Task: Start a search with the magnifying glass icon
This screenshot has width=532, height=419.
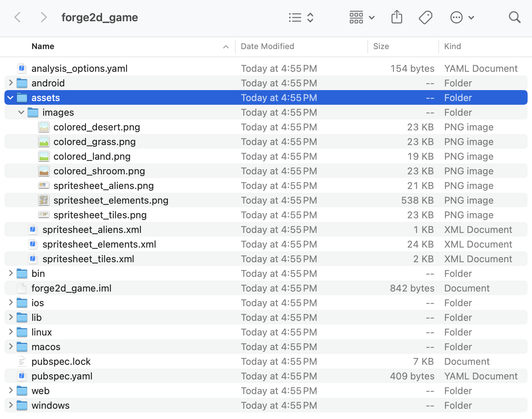Action: tap(514, 17)
